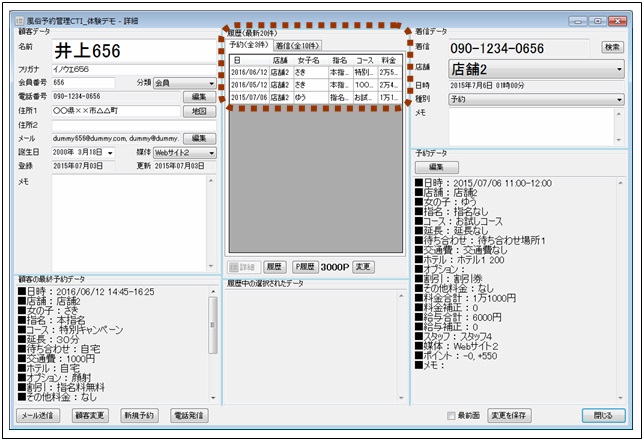Select the 予約(全3件) tab

click(249, 46)
